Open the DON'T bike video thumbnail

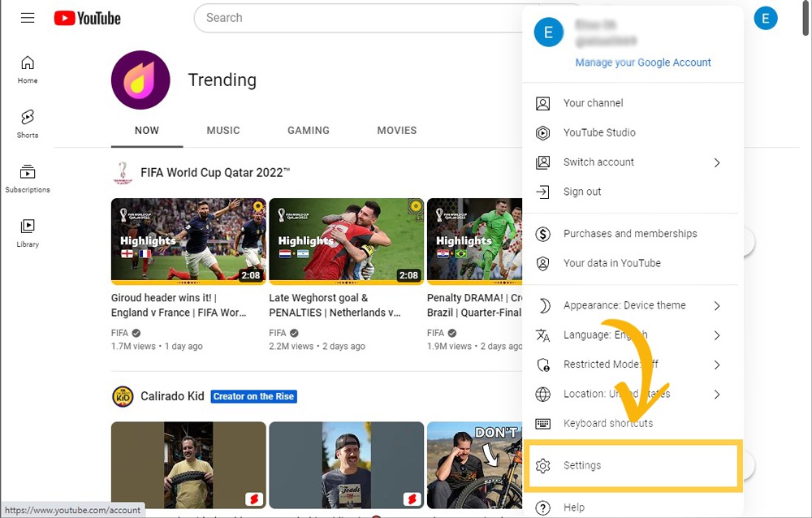pos(474,465)
